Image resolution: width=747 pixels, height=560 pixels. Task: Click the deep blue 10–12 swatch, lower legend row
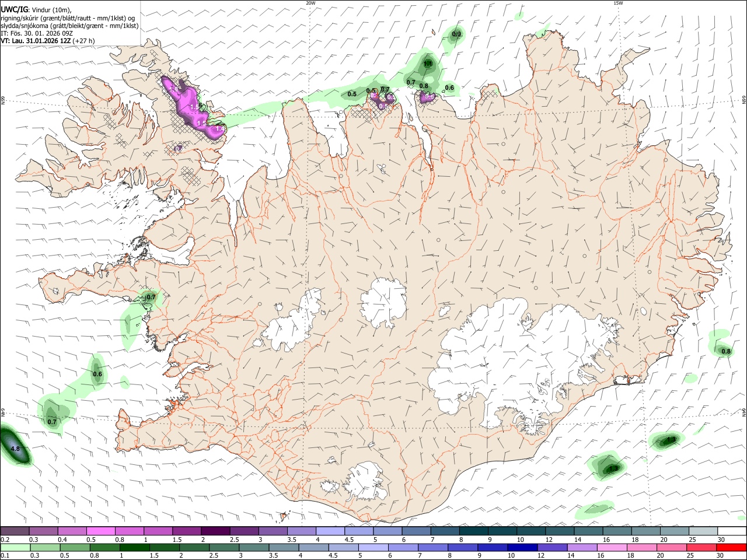(x=522, y=547)
